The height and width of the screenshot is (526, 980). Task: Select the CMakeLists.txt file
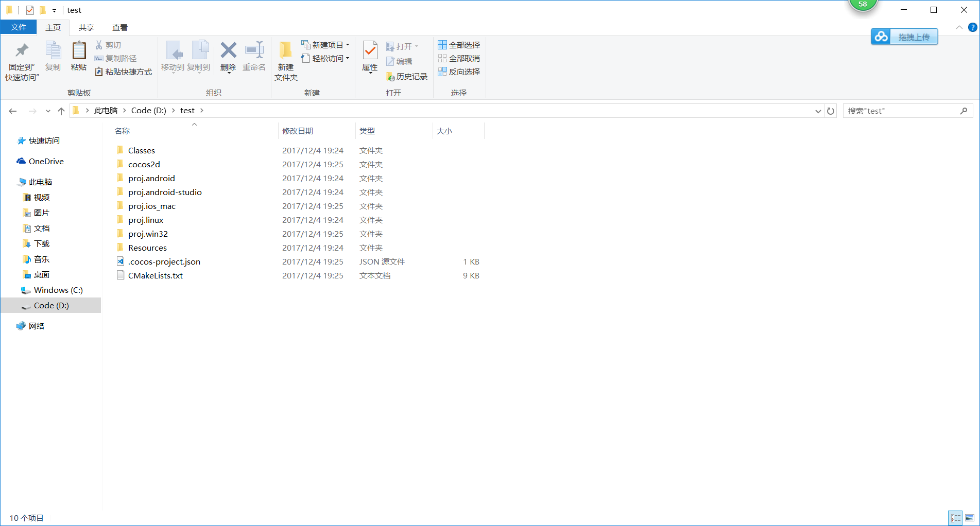pyautogui.click(x=156, y=275)
